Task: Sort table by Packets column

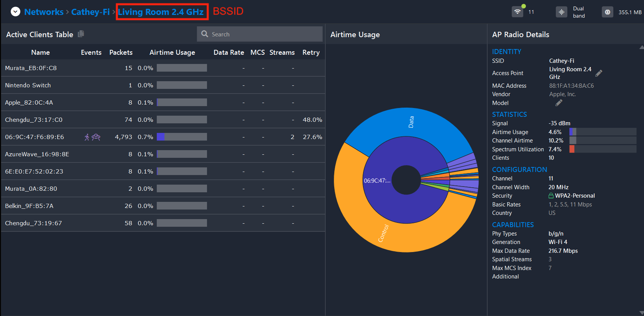Action: point(121,52)
